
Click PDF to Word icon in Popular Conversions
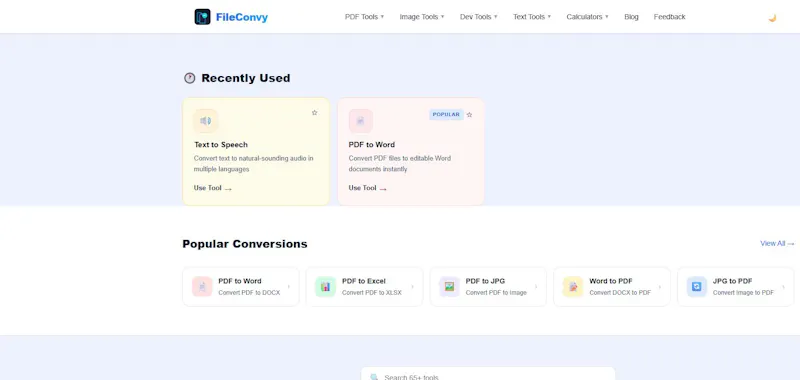(202, 287)
